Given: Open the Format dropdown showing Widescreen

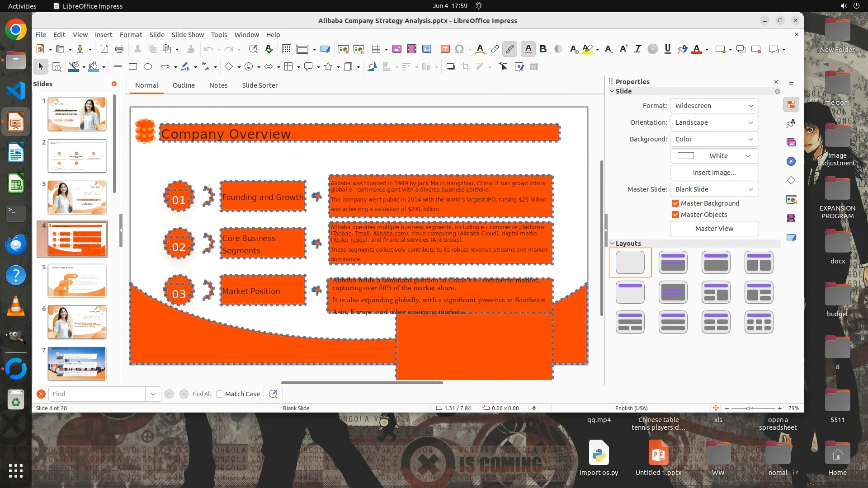Looking at the screenshot, I should click(x=714, y=106).
